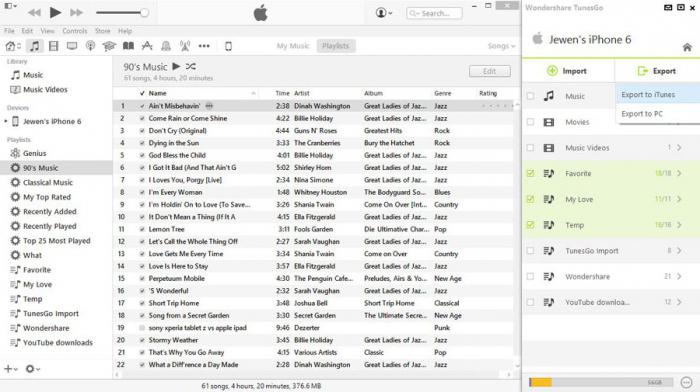Open the Edit menu
Screen dimensions: 700x392
click(27, 31)
